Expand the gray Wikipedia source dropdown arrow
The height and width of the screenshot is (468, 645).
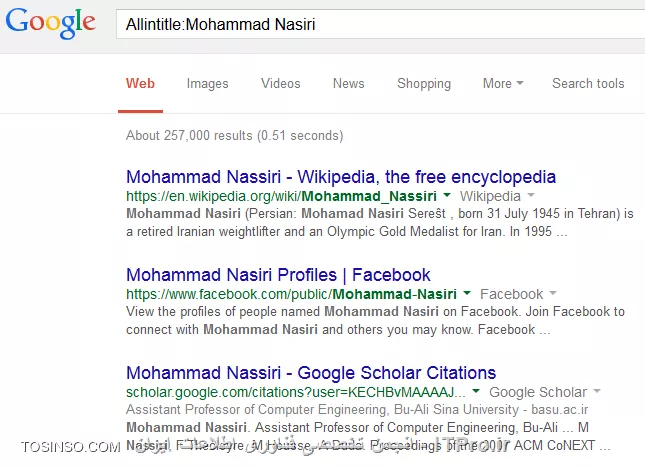pyautogui.click(x=531, y=195)
